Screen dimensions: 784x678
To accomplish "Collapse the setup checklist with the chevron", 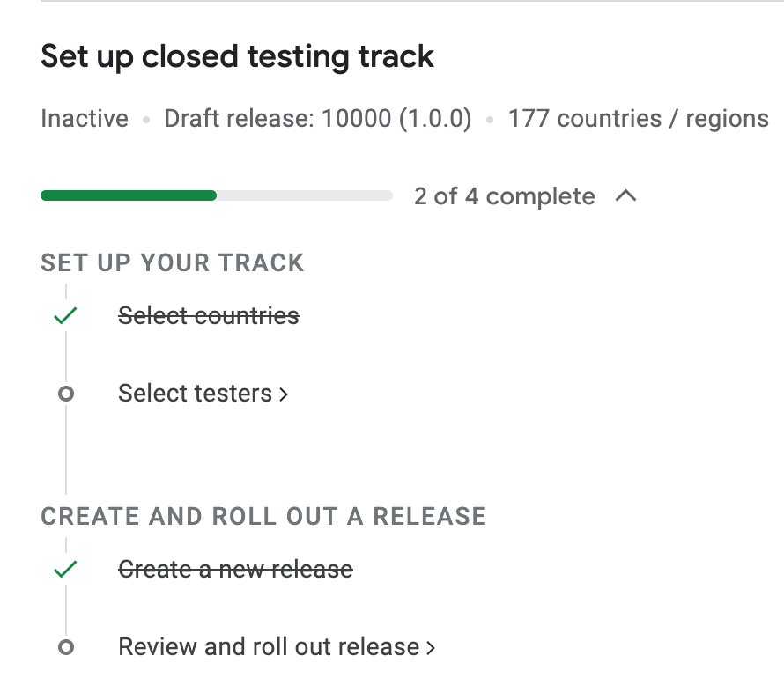I will click(625, 196).
